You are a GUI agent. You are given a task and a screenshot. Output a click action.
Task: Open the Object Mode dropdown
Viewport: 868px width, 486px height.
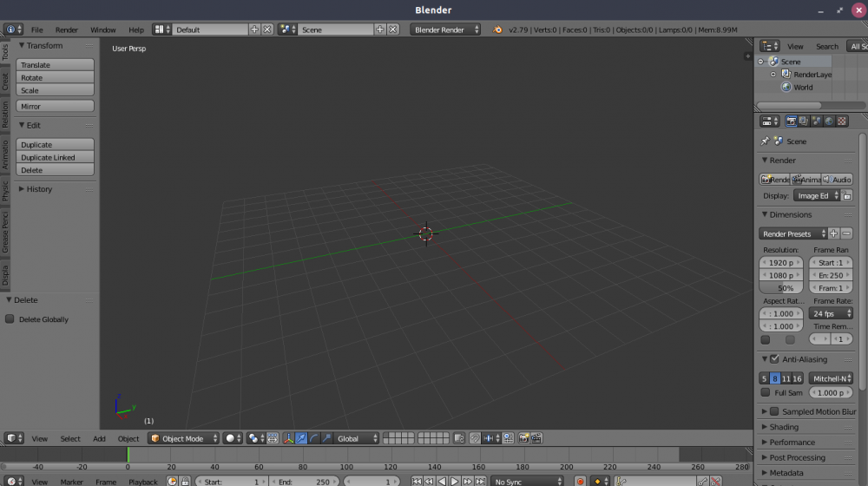(x=184, y=438)
